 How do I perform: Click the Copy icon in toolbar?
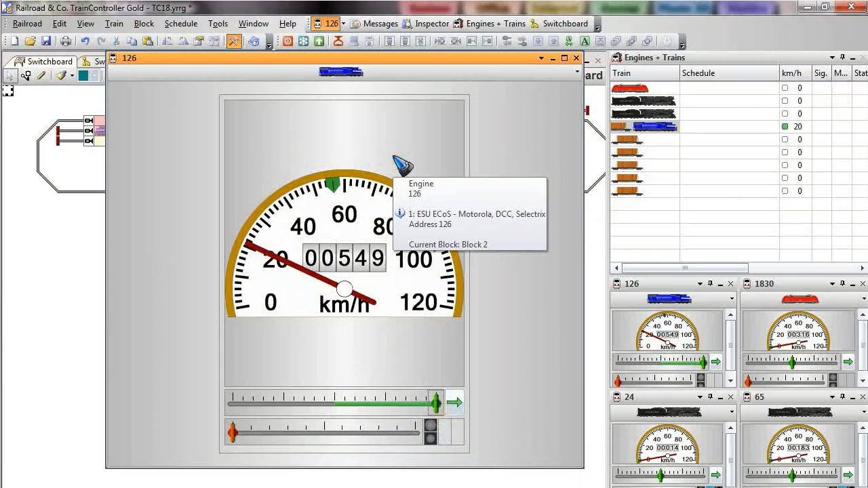tap(132, 41)
